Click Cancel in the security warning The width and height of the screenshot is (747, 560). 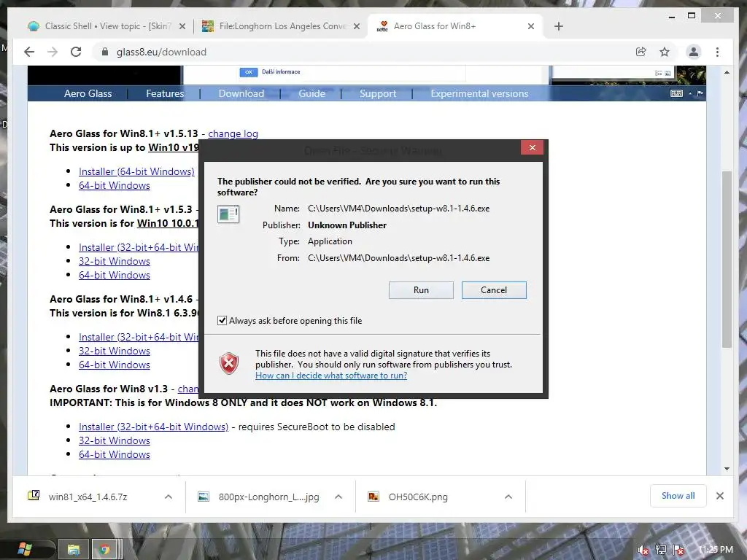point(494,290)
